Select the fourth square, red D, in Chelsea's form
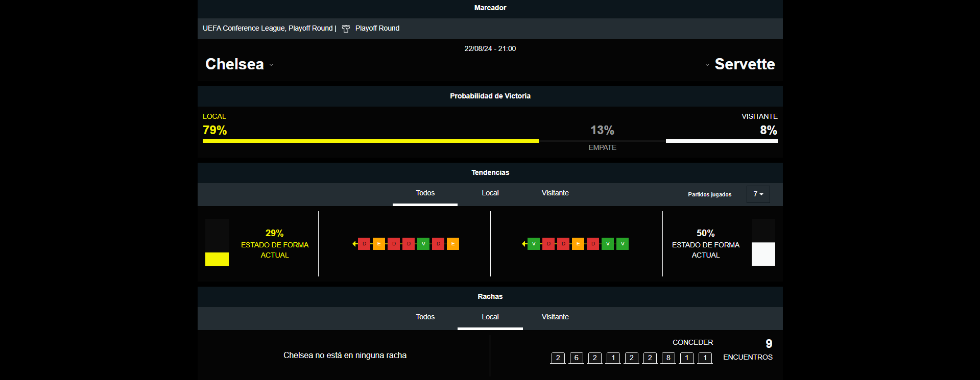Viewport: 980px width, 380px height. point(409,244)
